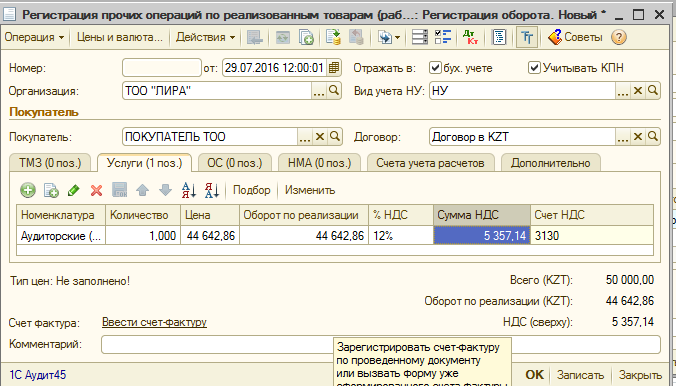Click the Сумма НДС column header
676x386 pixels.
482,215
